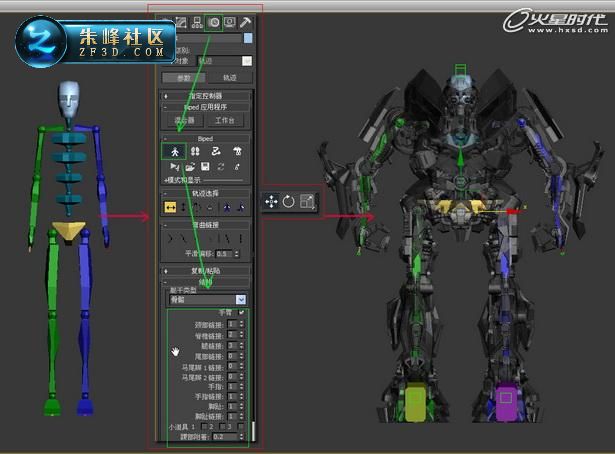
Task: Enable the 小道具 2 checkbox
Action: [223, 426]
